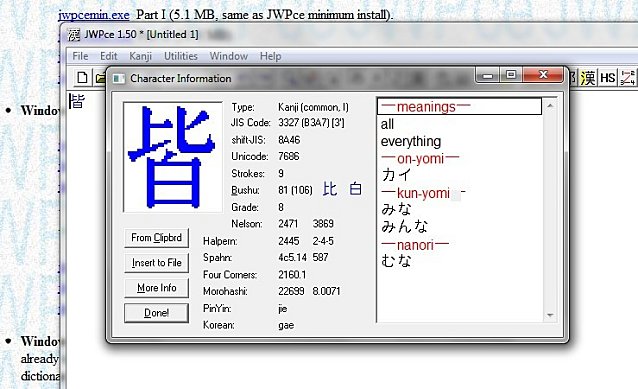The image size is (638, 389).
Task: Click the PinYin value jie
Action: 282,309
